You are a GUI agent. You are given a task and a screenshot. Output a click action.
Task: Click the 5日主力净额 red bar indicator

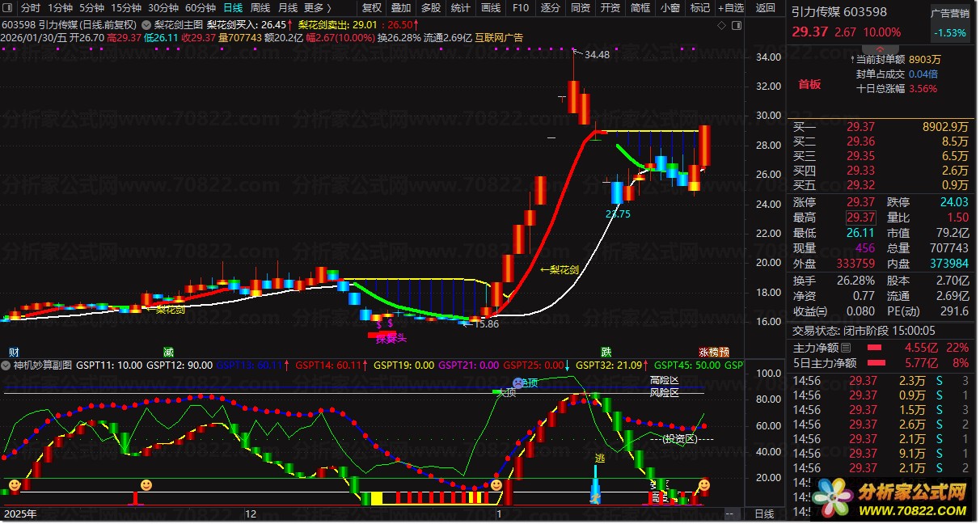875,362
